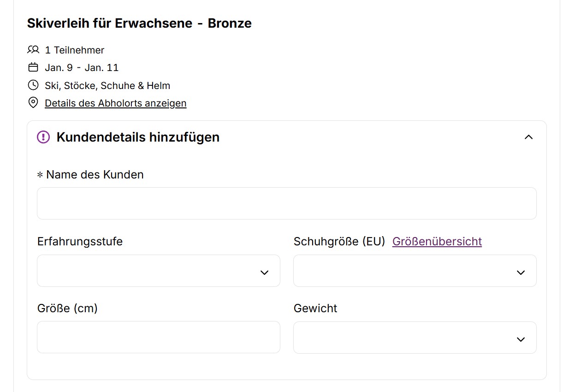Open the Größenübersicht link

click(x=437, y=241)
